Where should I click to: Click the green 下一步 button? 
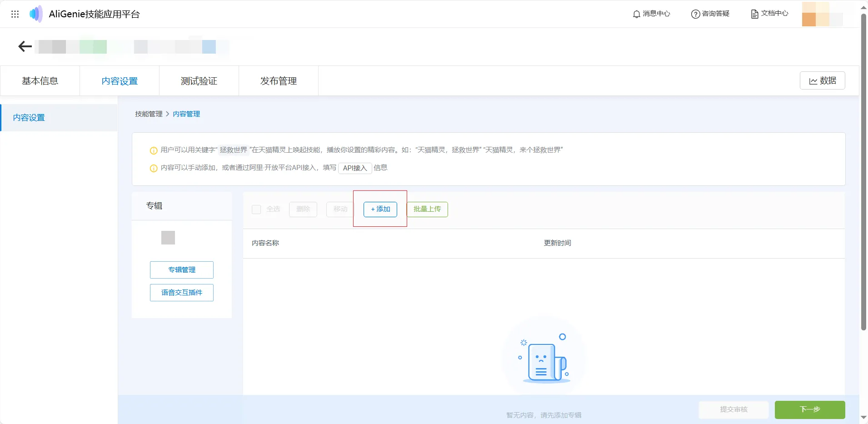pyautogui.click(x=809, y=409)
